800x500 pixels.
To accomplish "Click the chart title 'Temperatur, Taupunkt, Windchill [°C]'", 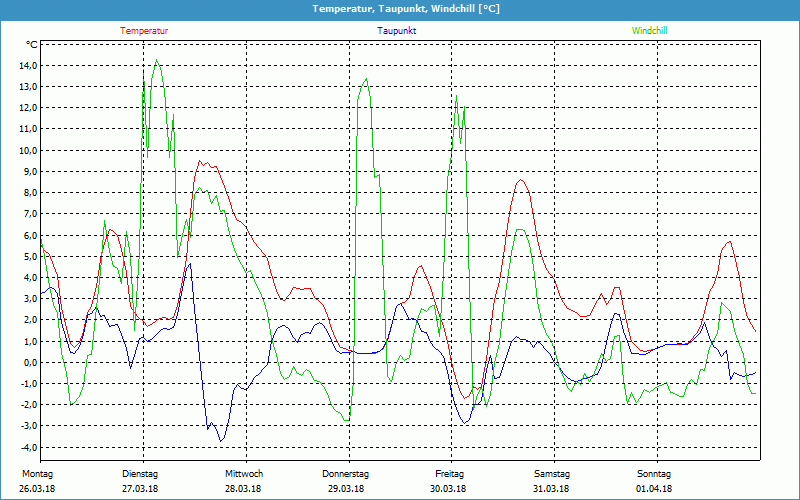I will 406,9.
